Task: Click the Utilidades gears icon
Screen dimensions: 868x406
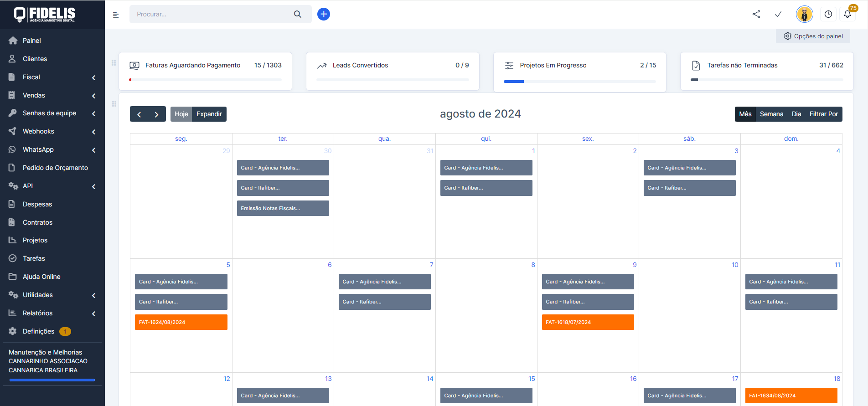Action: point(13,295)
